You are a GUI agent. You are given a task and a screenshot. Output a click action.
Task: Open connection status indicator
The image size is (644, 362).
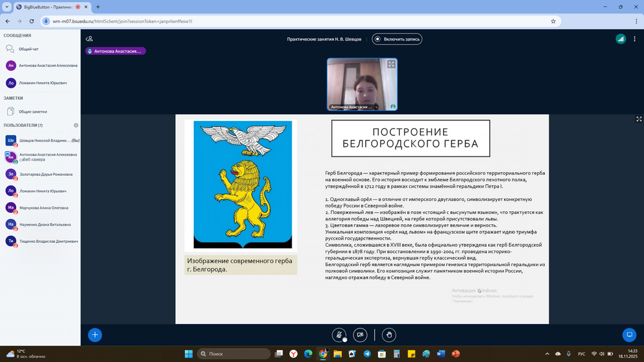click(x=620, y=39)
